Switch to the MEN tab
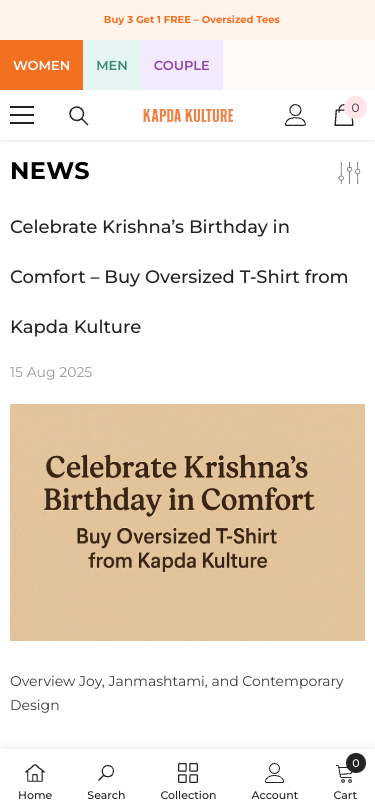375x812 pixels. coord(112,65)
